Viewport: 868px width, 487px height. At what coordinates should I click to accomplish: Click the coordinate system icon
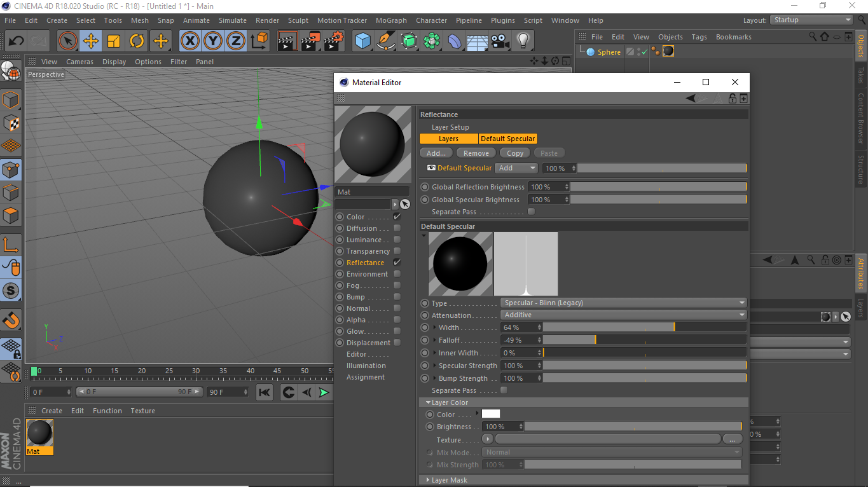click(259, 41)
